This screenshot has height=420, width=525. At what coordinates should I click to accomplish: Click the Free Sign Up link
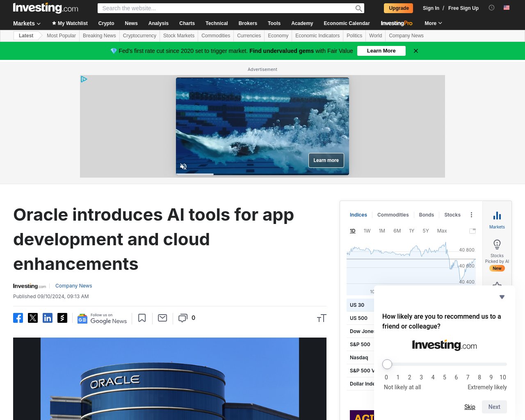463,8
